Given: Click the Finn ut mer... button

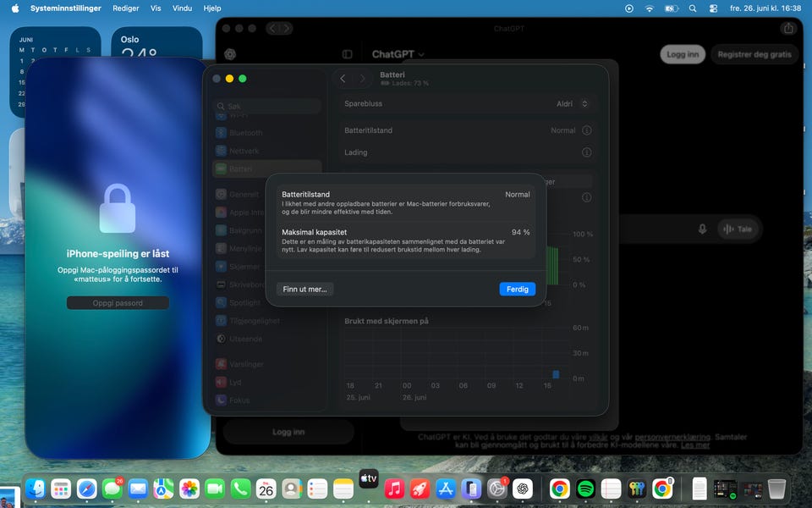Looking at the screenshot, I should (x=304, y=290).
